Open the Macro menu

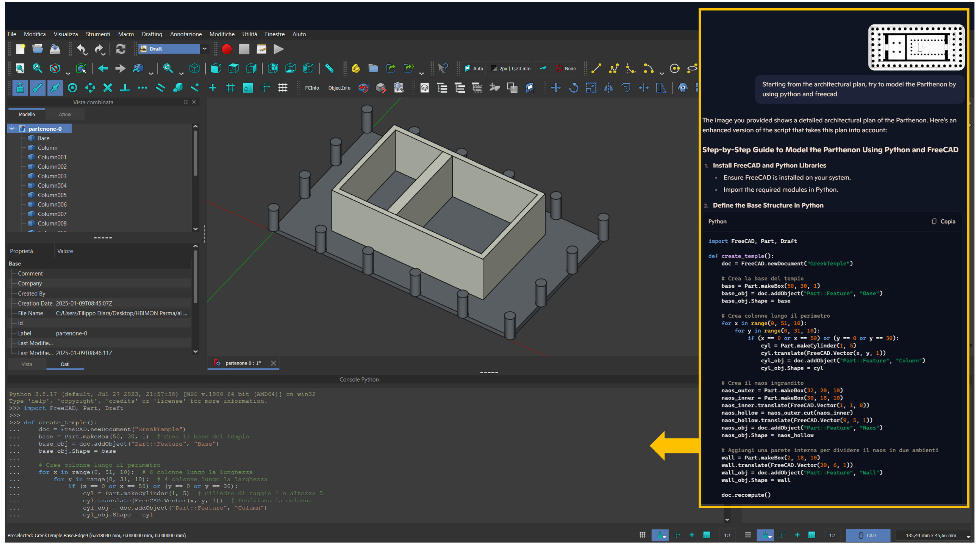(x=125, y=34)
